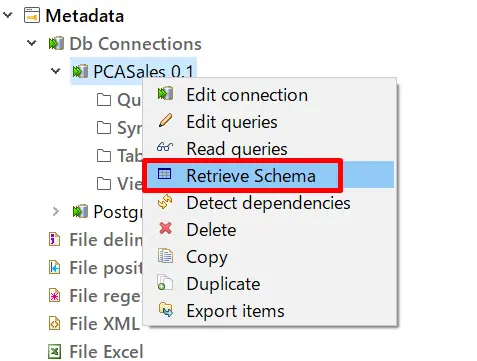Screen dimensions: 477x361
Task: Click the File Excel spreadsheet icon
Action: coord(54,351)
